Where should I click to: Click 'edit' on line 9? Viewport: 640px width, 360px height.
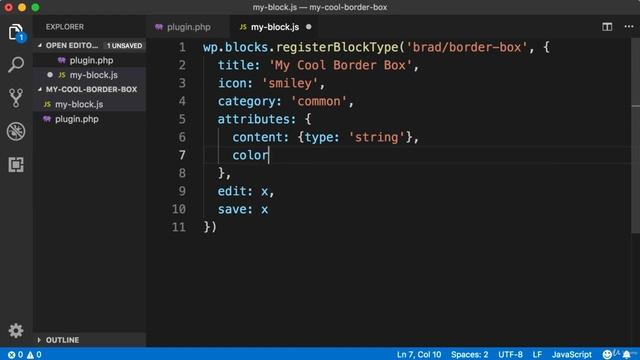[232, 191]
